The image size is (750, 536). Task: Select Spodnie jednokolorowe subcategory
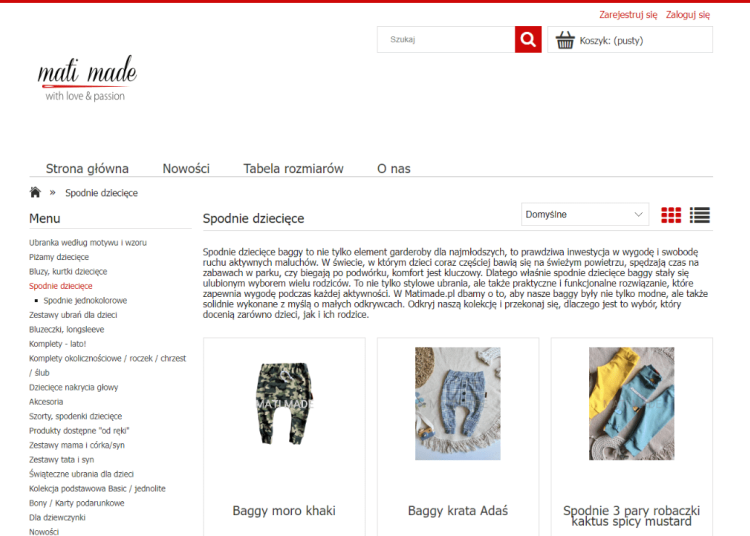85,300
